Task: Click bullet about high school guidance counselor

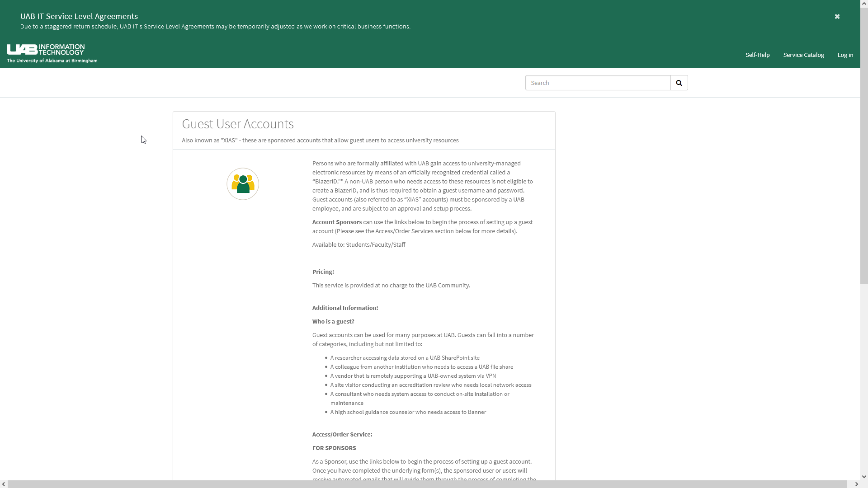Action: click(408, 412)
